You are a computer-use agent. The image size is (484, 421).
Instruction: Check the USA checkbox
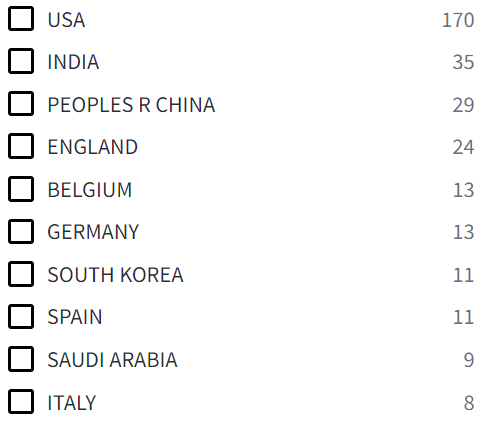pyautogui.click(x=21, y=19)
